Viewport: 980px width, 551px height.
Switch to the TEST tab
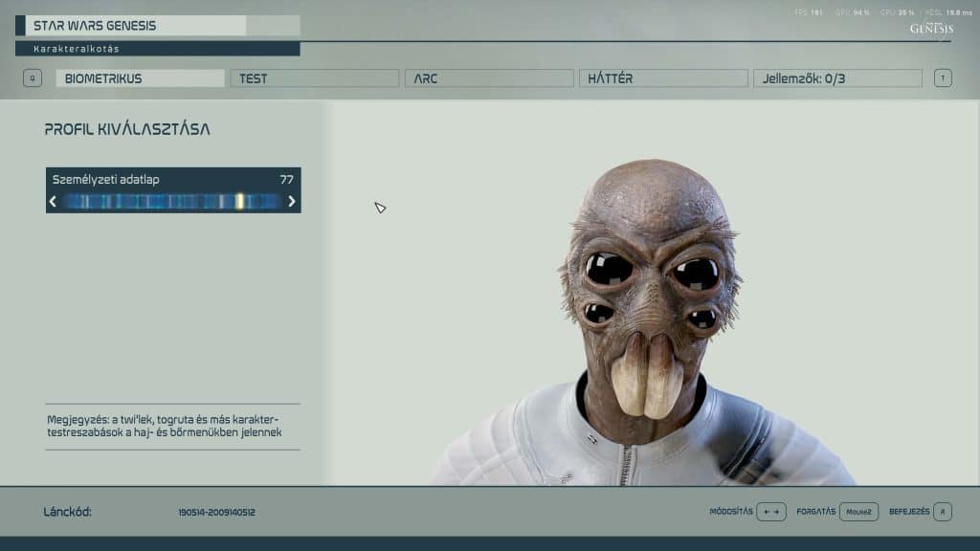click(314, 78)
